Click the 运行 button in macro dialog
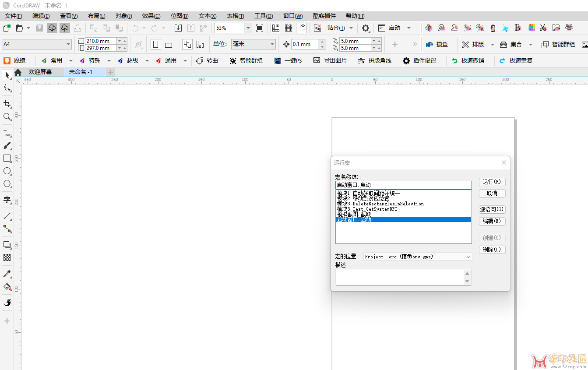Screen dimensions: 588x370 point(492,182)
